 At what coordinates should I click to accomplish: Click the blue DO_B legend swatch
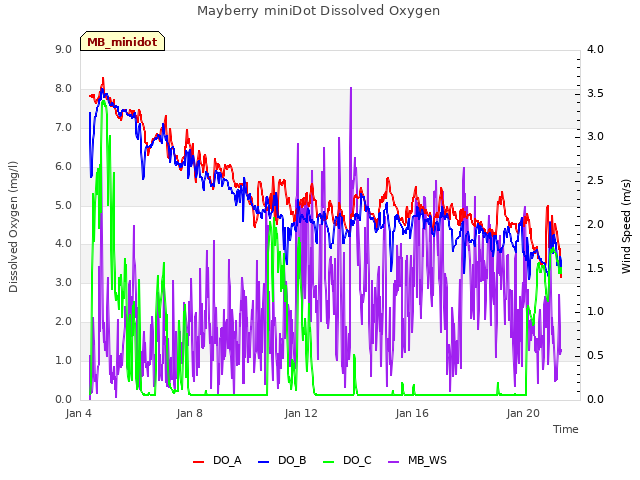(x=264, y=462)
